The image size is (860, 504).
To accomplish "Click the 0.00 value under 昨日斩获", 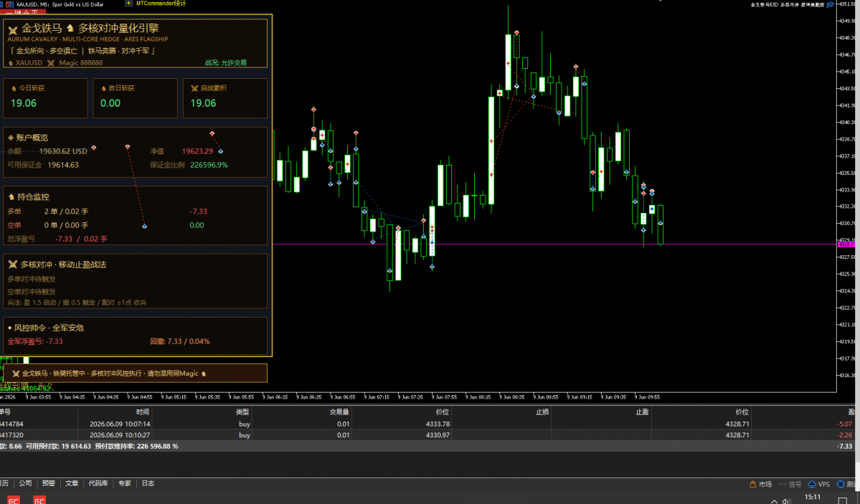I will tap(110, 103).
